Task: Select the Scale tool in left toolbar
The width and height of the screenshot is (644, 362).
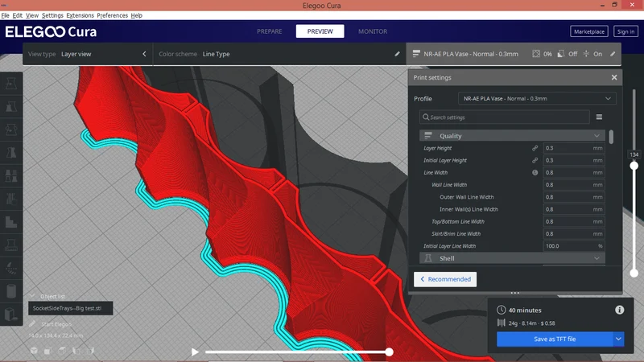Action: coord(11,107)
